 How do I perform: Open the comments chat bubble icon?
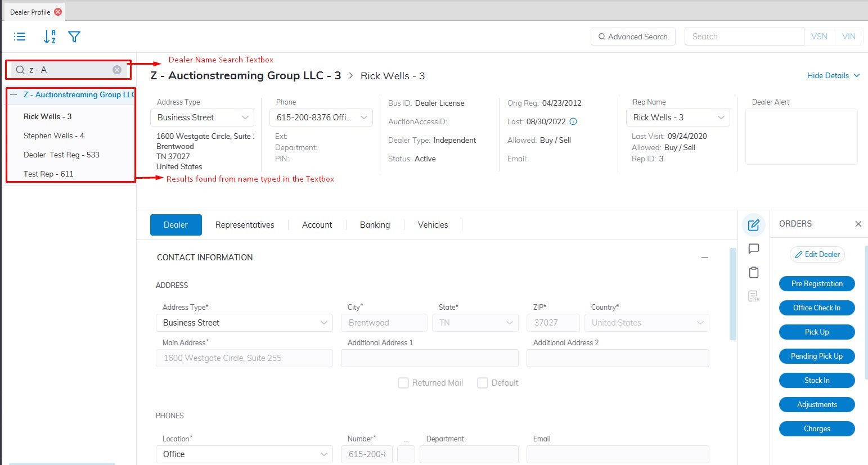click(754, 249)
